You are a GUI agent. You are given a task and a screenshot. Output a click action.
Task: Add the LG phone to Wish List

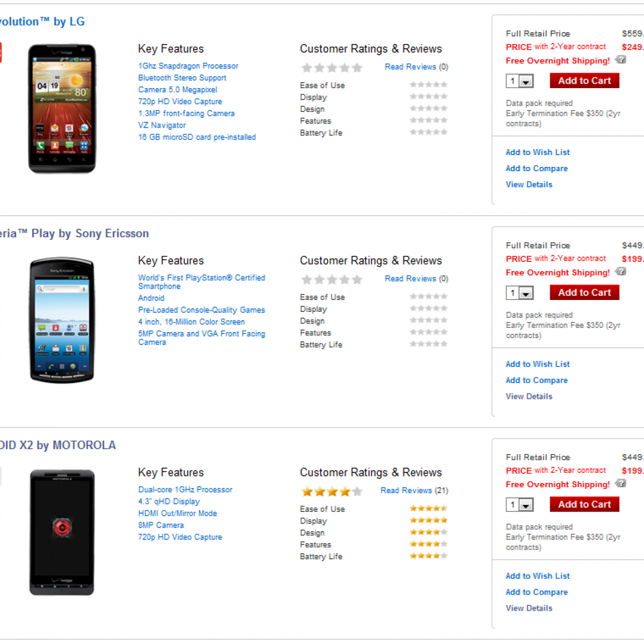[x=537, y=152]
